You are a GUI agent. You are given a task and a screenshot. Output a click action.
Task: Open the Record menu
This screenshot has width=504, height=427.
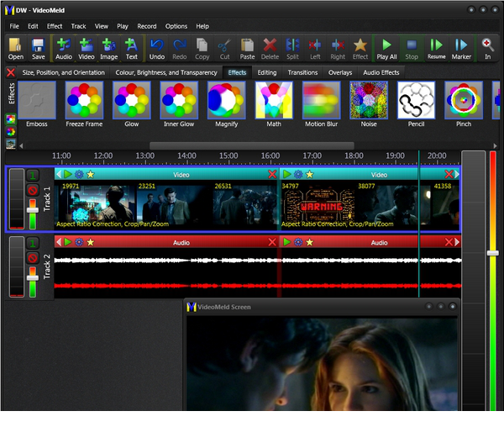[147, 26]
